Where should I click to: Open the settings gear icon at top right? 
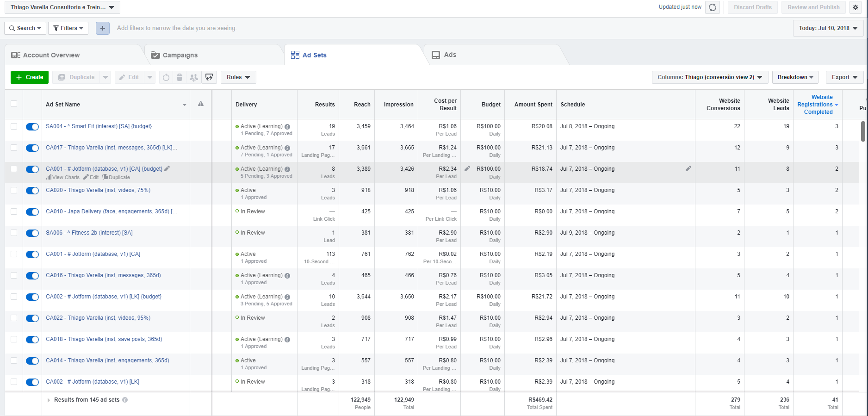[x=856, y=7]
